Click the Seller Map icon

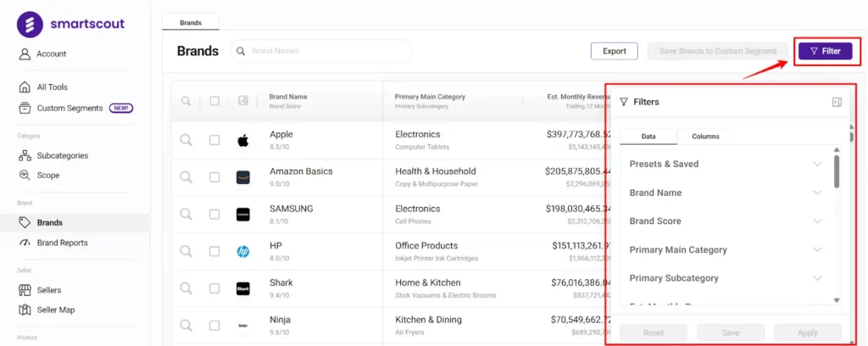(x=25, y=310)
